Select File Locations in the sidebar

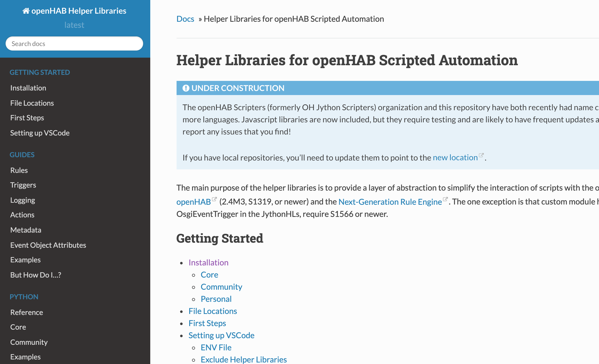(x=32, y=103)
